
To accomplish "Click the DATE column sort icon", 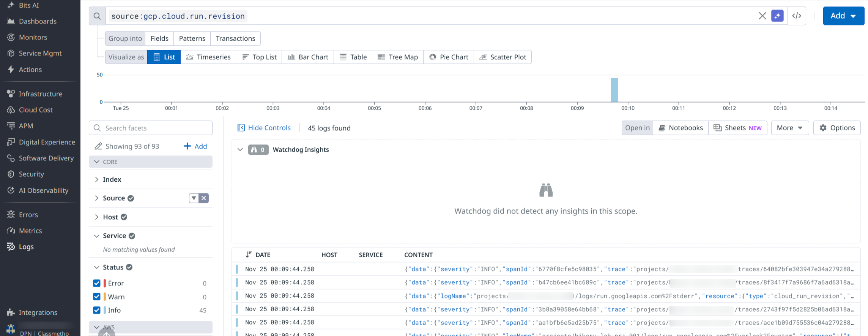I will [x=249, y=255].
